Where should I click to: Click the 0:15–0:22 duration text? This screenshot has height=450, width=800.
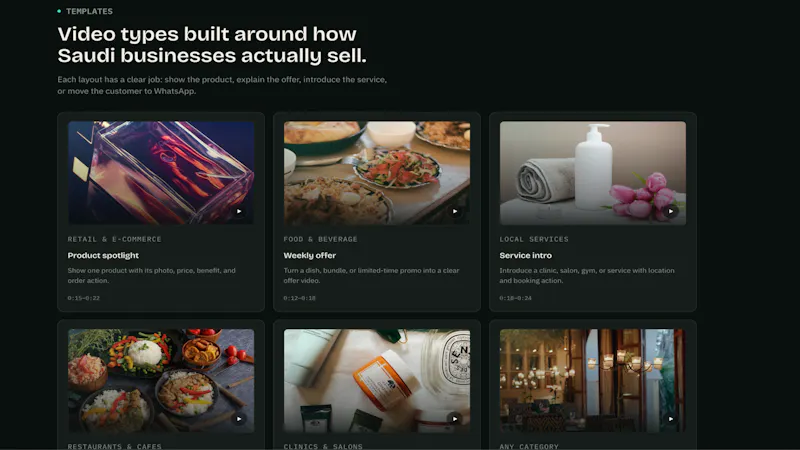point(84,298)
